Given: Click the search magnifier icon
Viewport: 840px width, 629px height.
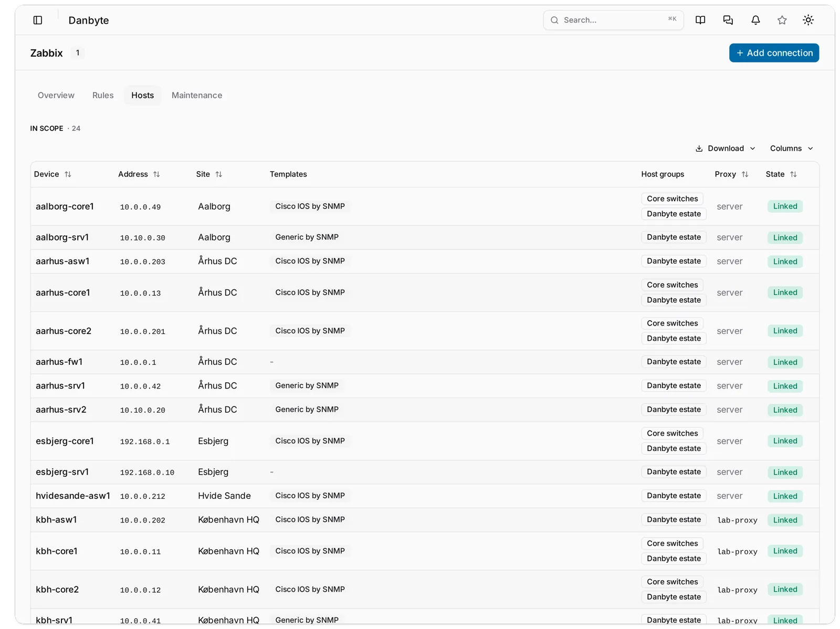Looking at the screenshot, I should click(x=554, y=20).
